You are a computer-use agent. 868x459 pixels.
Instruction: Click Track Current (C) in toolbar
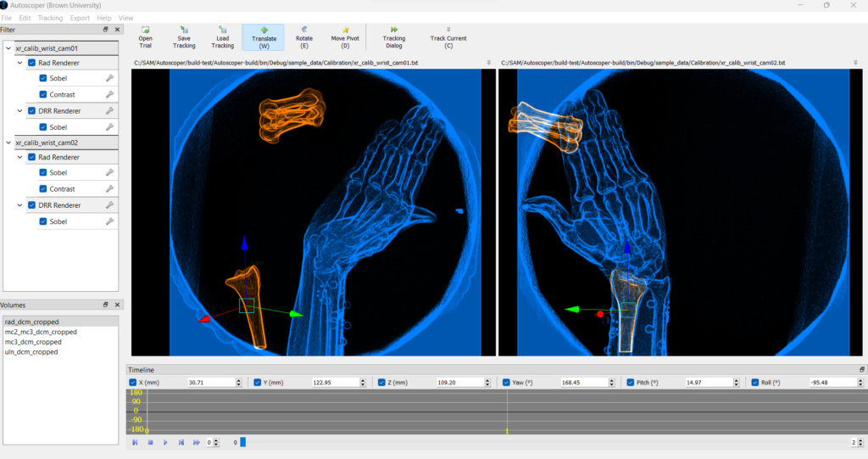(x=448, y=37)
